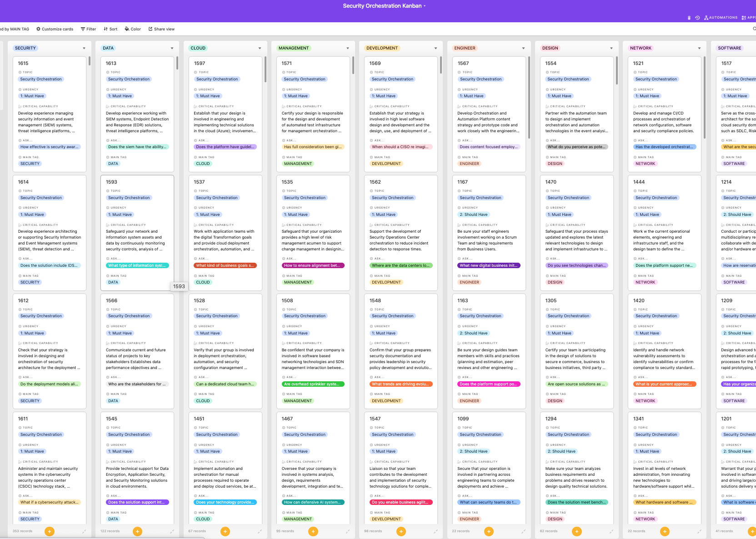Open the Customize cards options

click(x=55, y=29)
